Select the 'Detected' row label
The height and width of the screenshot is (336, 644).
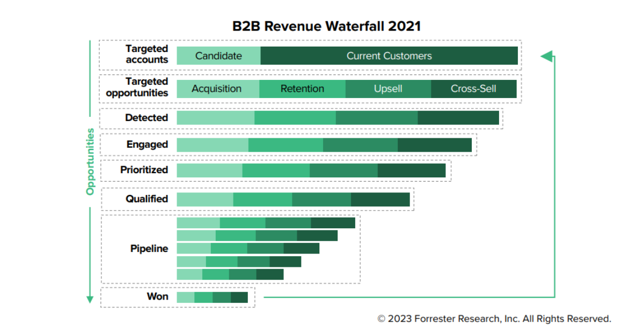(x=147, y=118)
